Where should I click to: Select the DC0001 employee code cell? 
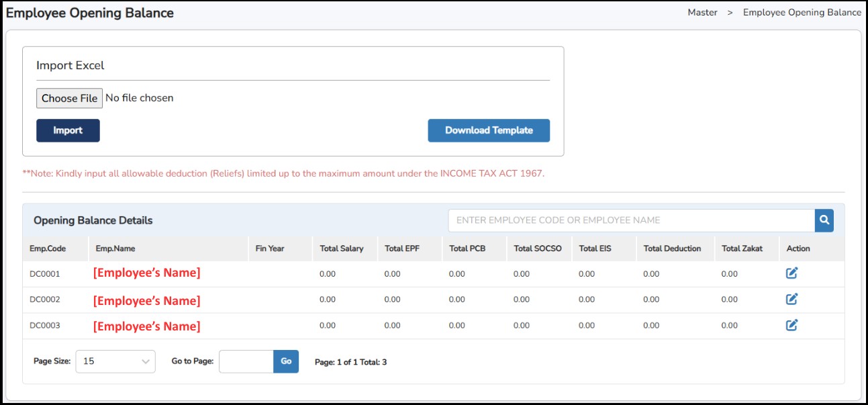click(x=45, y=274)
